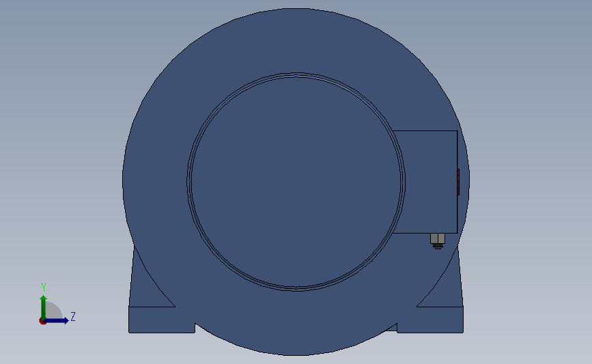Click the red origin dot of the triad
This screenshot has height=364, width=592.
click(42, 322)
